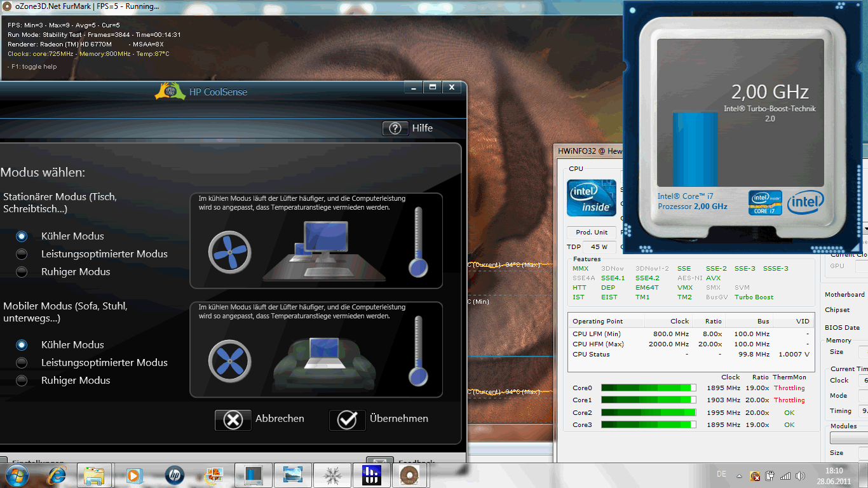
Task: Click the 800.0 MHz clock value
Action: [x=671, y=334]
